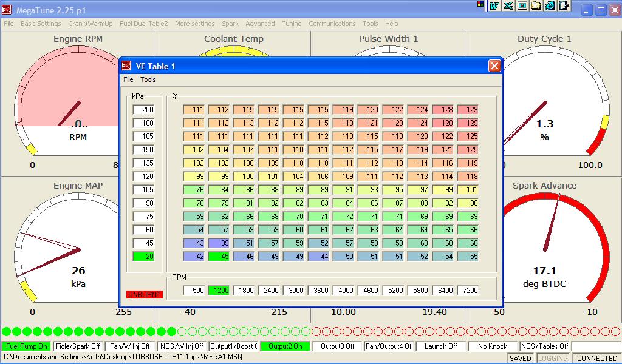Toggle the Launch Off status indicator
Viewport: 622px width, 364px height.
pos(440,346)
